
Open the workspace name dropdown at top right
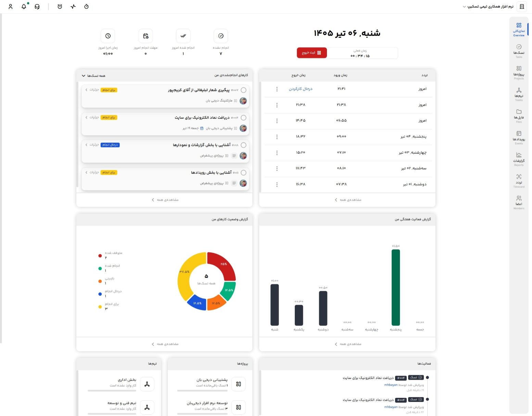[488, 7]
